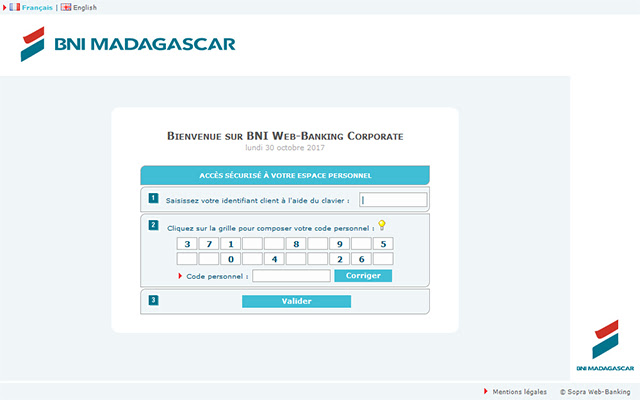Click the Valider button
This screenshot has height=400, width=640.
(x=296, y=301)
